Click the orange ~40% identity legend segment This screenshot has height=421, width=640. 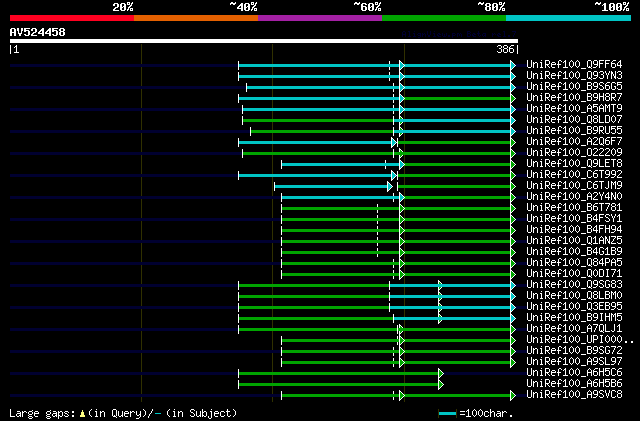tap(196, 18)
